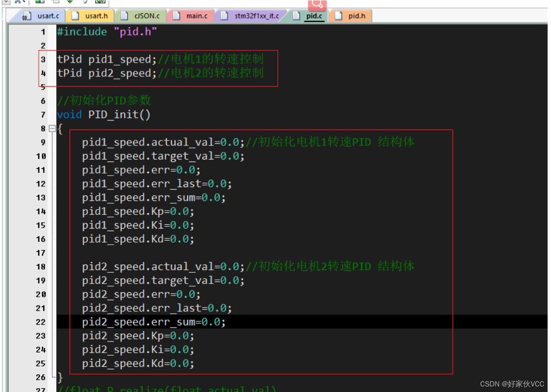Image resolution: width=551 pixels, height=392 pixels.
Task: Click pid1_speed.err_sum=0.0 statement
Action: tap(154, 198)
